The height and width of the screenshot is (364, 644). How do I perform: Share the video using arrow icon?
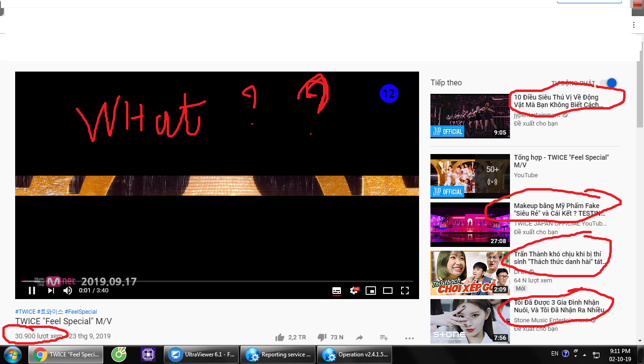pos(359,337)
